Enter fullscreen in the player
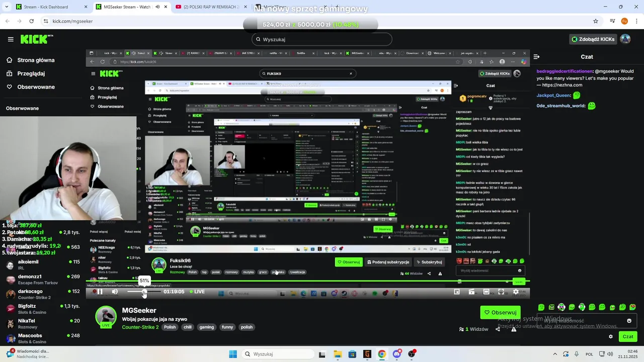Screen dimensions: 644x362 501,292
